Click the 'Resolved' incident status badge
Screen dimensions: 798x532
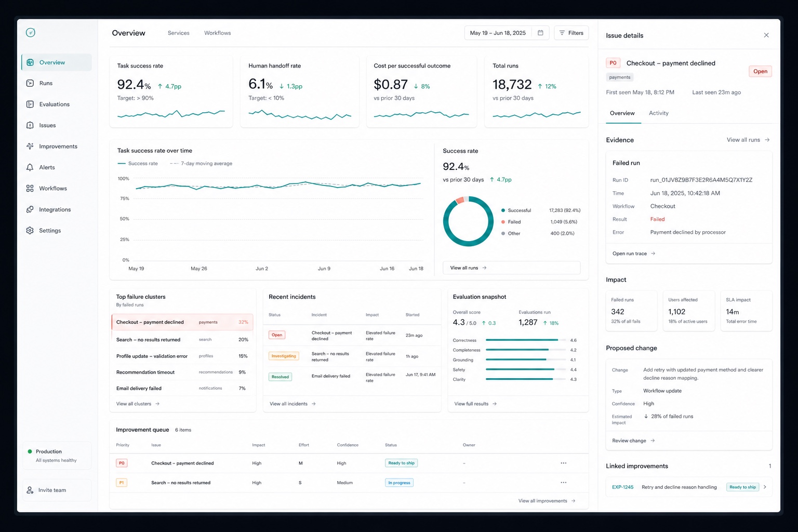click(280, 377)
